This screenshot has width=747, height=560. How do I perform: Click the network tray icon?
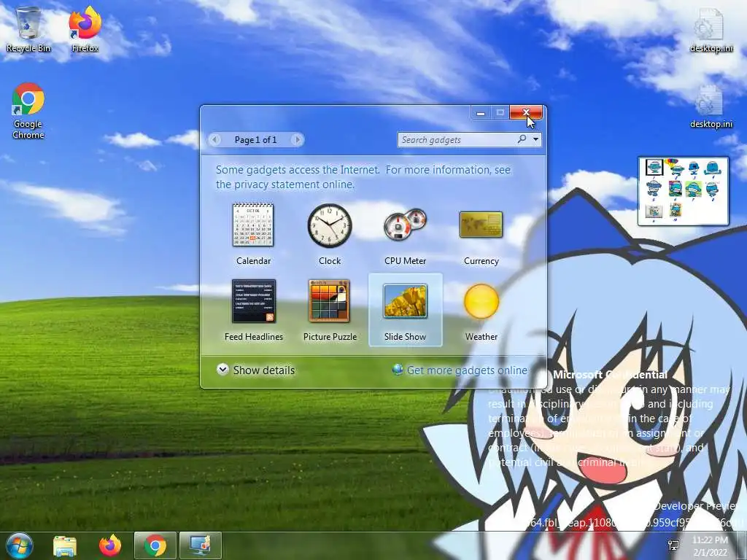(673, 545)
